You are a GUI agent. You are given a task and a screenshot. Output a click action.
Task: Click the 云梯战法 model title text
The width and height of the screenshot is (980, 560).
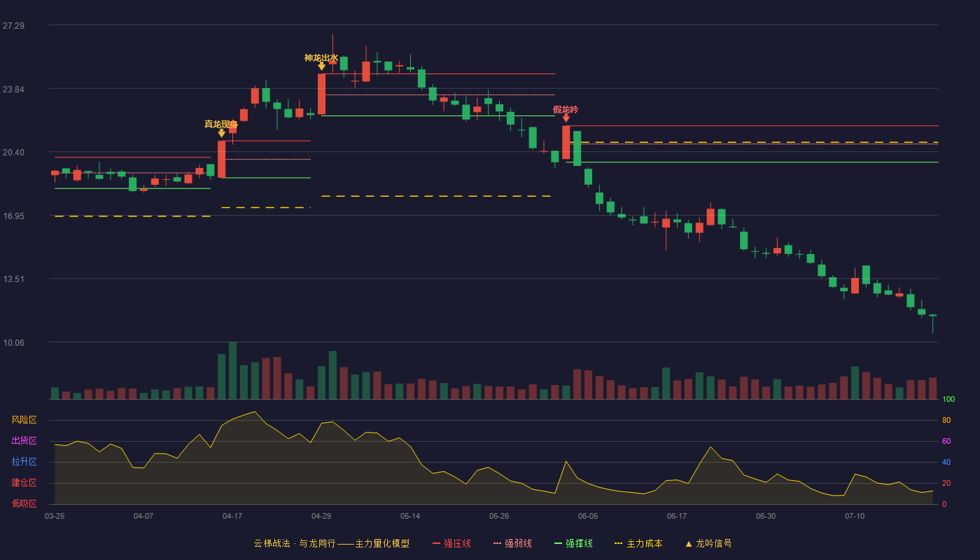[272, 544]
